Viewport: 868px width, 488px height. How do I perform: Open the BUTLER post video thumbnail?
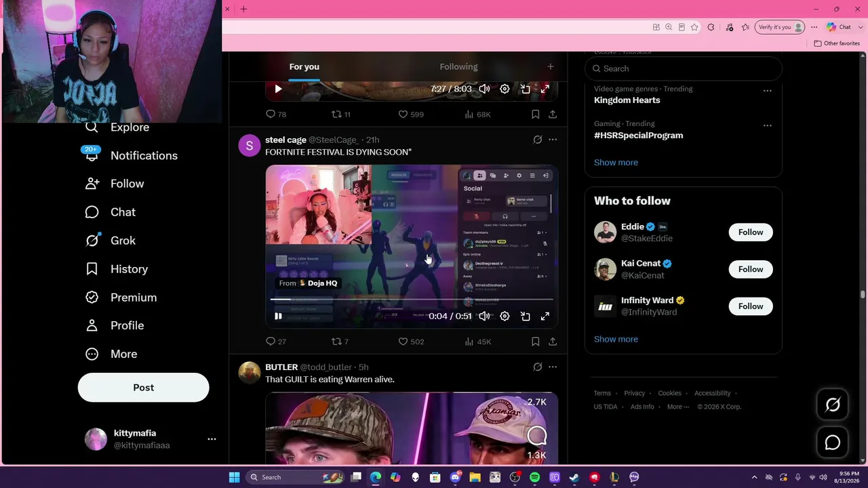[x=412, y=428]
